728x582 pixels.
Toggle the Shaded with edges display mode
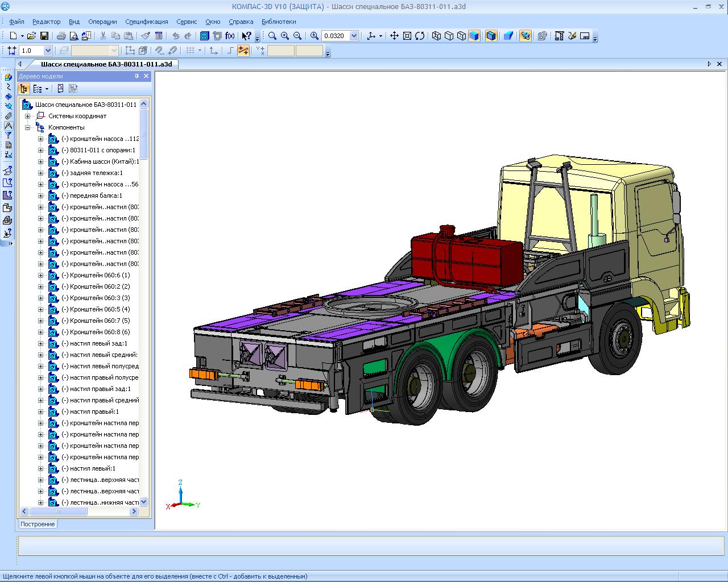[x=491, y=36]
